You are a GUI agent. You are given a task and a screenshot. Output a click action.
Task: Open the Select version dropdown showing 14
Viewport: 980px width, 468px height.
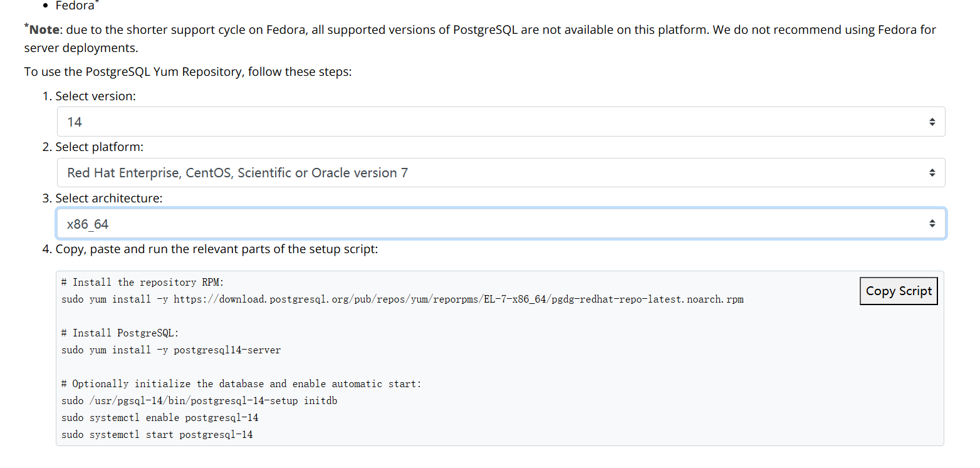pyautogui.click(x=501, y=122)
